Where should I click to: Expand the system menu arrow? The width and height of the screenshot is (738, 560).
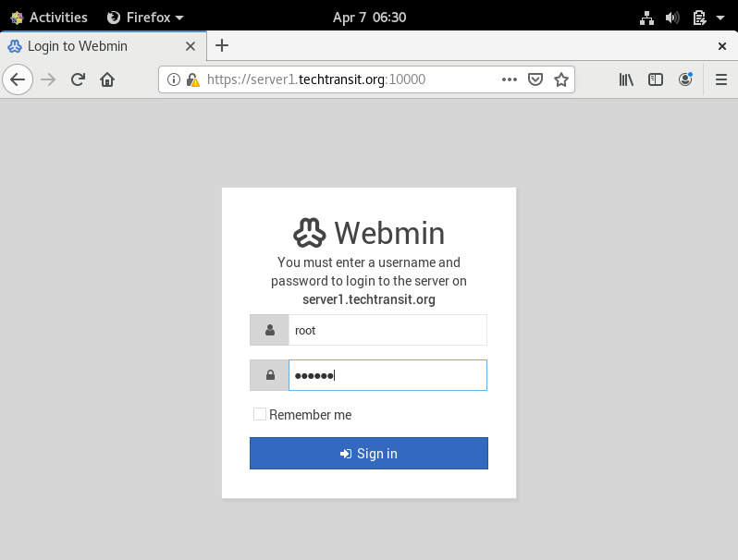coord(720,18)
